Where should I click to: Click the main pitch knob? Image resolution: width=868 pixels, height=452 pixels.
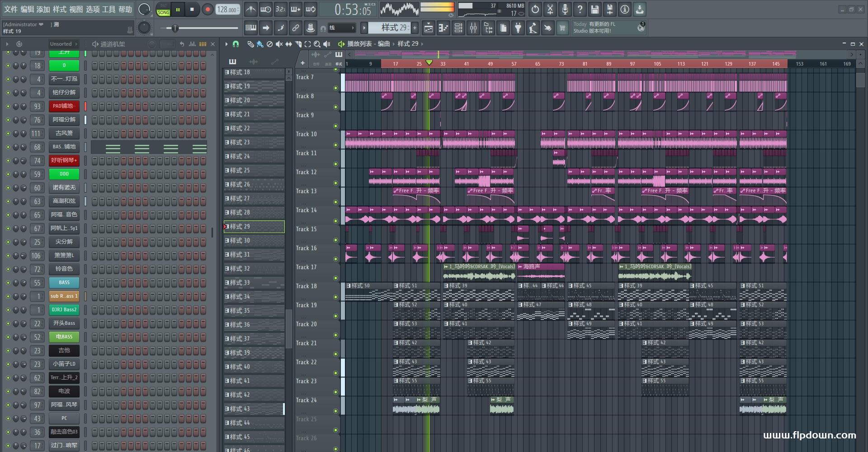(144, 28)
